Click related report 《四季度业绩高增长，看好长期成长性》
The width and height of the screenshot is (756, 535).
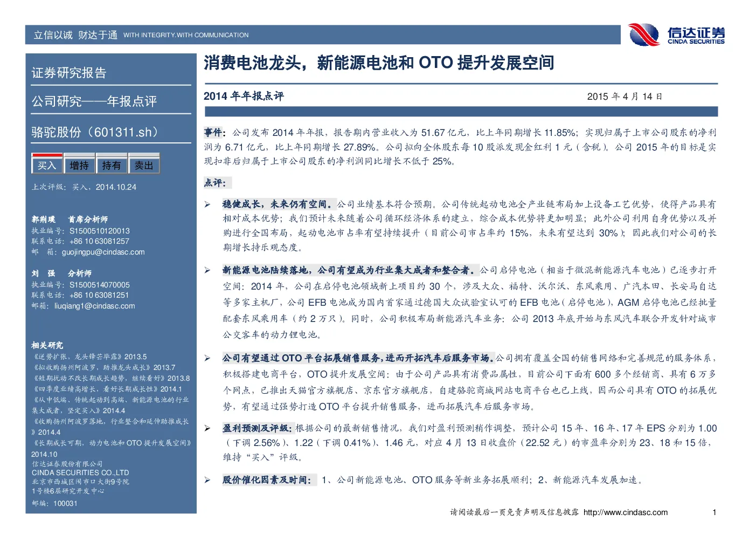(107, 389)
